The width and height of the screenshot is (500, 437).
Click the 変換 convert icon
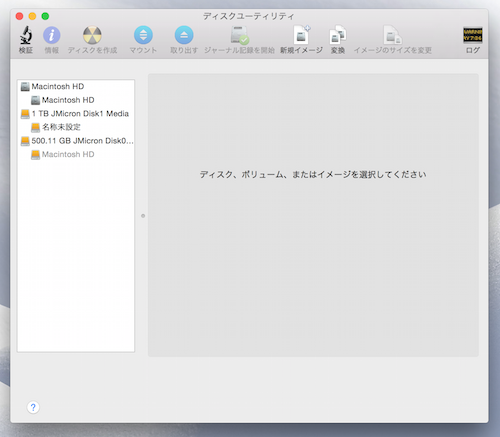point(338,35)
